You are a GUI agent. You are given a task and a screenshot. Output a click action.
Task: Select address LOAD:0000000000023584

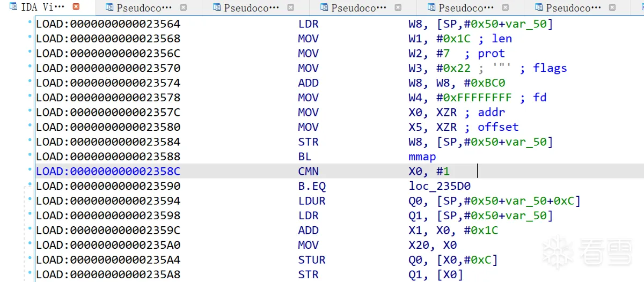click(x=108, y=142)
